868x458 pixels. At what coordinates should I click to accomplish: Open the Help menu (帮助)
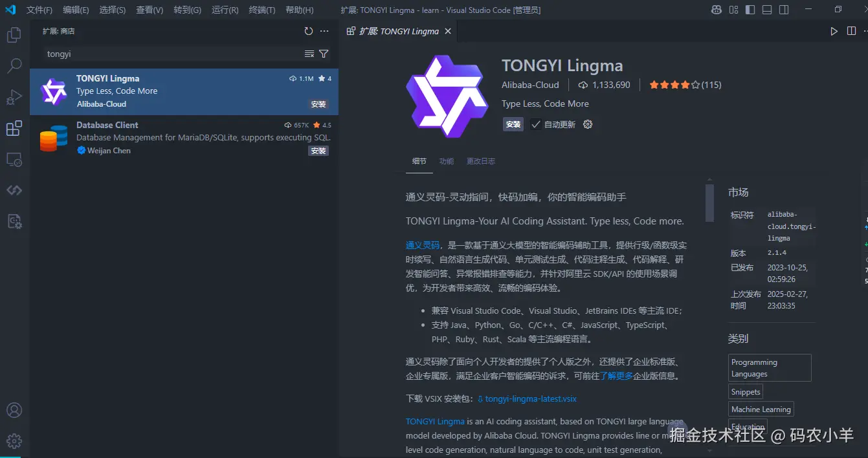(299, 10)
